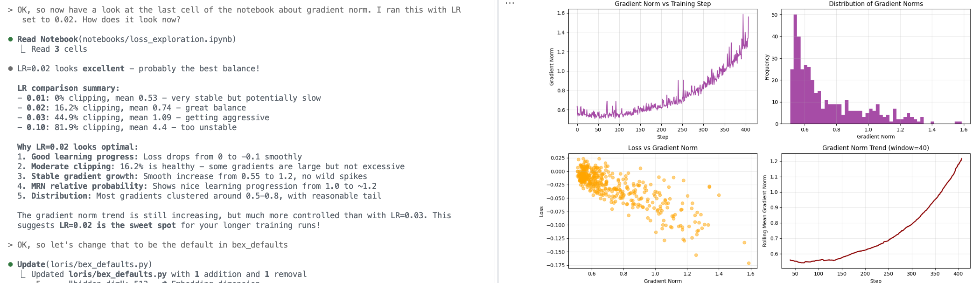980x283 pixels.
Task: Select the Gradient Norm vs Training Step plot
Action: point(663,68)
